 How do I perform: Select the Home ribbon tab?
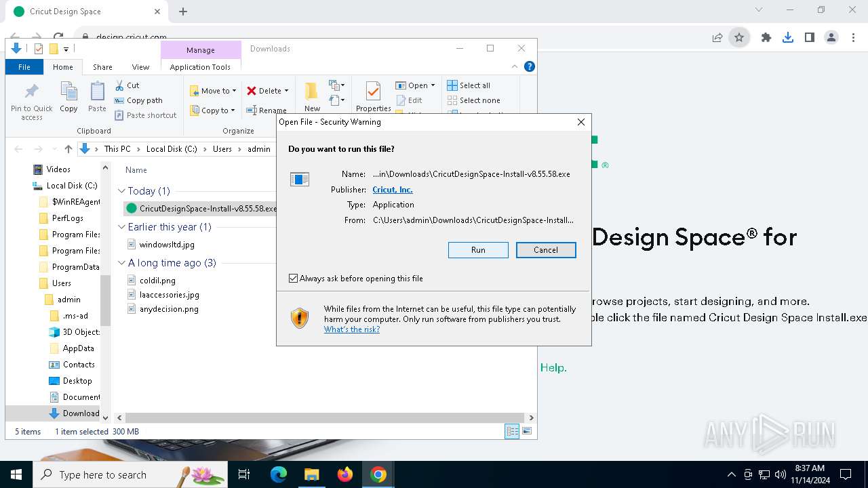(x=63, y=67)
